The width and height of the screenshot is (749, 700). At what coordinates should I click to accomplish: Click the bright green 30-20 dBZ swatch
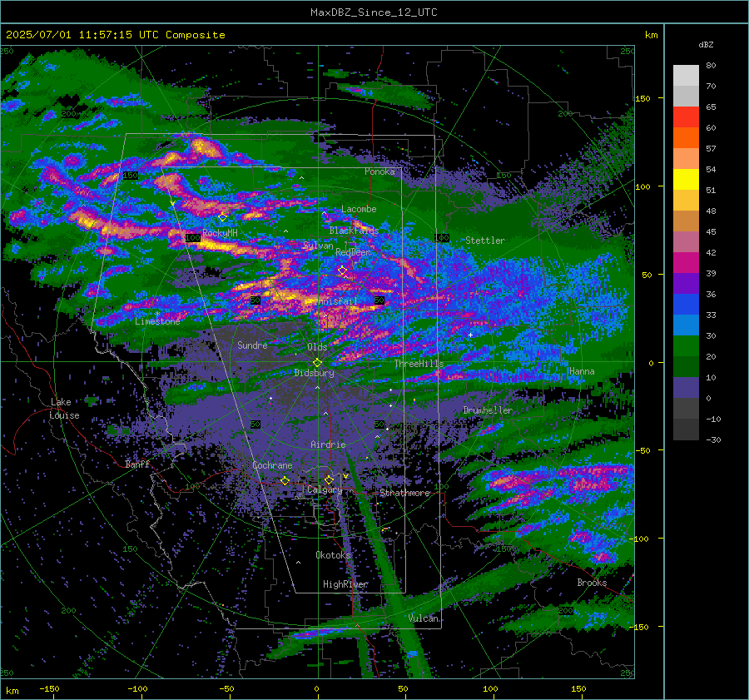[686, 346]
